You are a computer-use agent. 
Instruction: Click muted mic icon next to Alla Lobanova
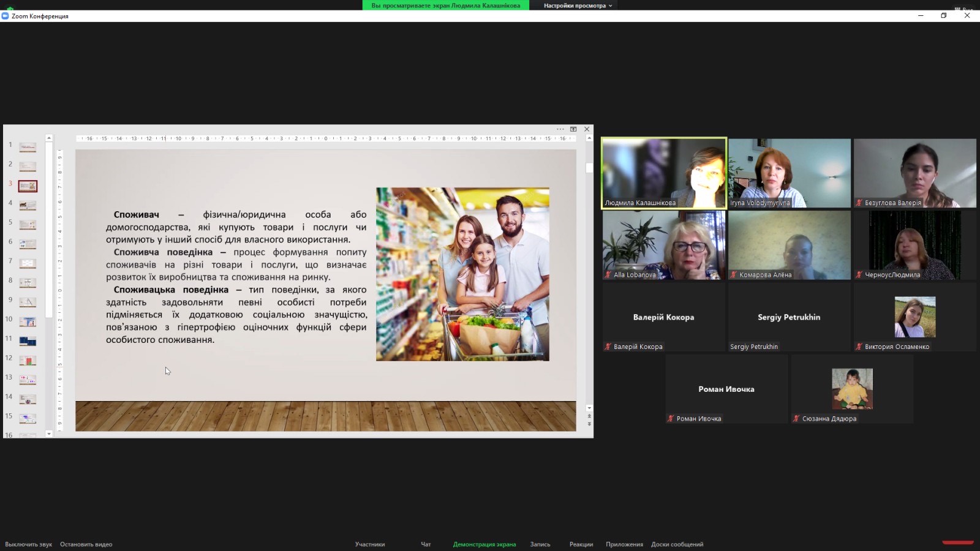[608, 275]
